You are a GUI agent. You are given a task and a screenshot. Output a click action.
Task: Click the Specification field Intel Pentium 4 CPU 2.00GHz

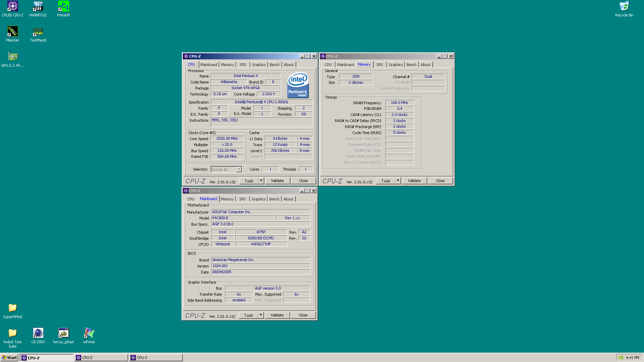click(262, 102)
